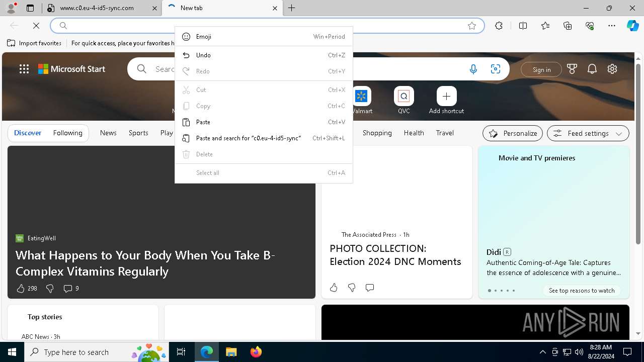Show hidden system tray icons
This screenshot has height=362, width=644.
542,352
